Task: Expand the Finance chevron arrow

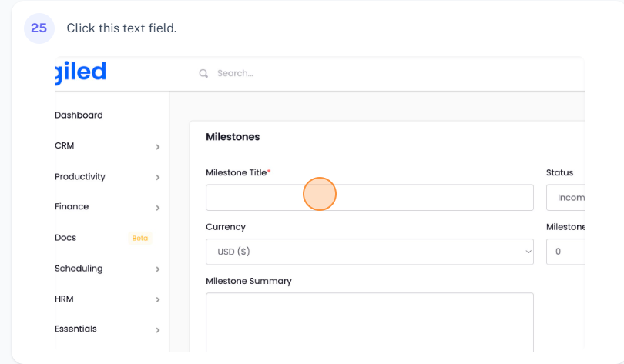Action: pyautogui.click(x=158, y=208)
